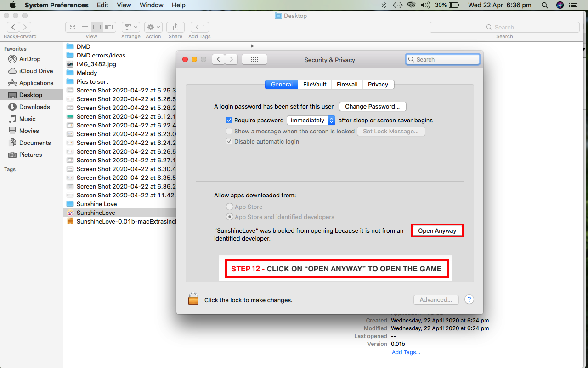Switch Finder to icon view
Viewport: 588px width, 368px height.
[x=72, y=27]
